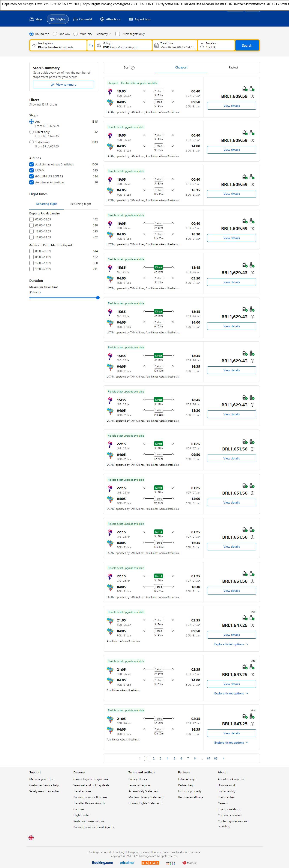Expand Explore ticket options for first Azul flight
The width and height of the screenshot is (289, 868).
(231, 644)
